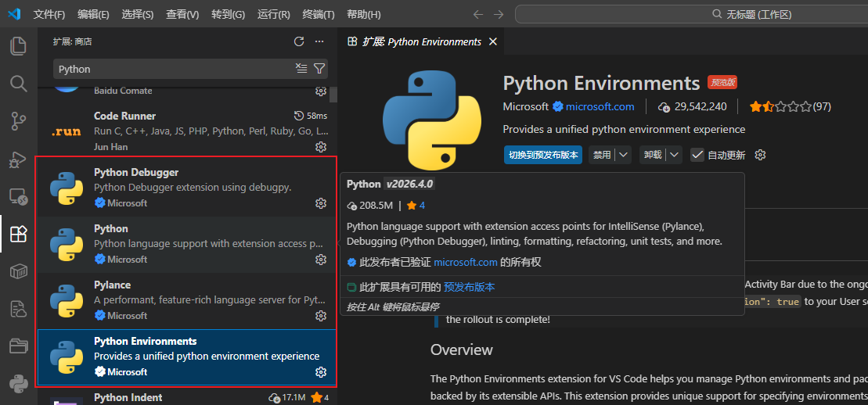The image size is (868, 405).
Task: Open the 终端(T) menu
Action: tap(318, 14)
